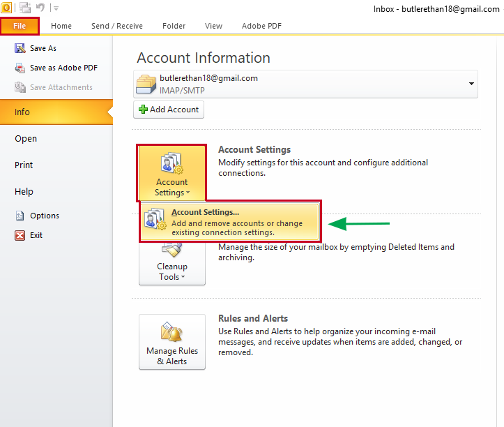Viewport: 504px width, 427px height.
Task: Click the 'Manage the size of your mailbox' description
Action: pyautogui.click(x=336, y=253)
